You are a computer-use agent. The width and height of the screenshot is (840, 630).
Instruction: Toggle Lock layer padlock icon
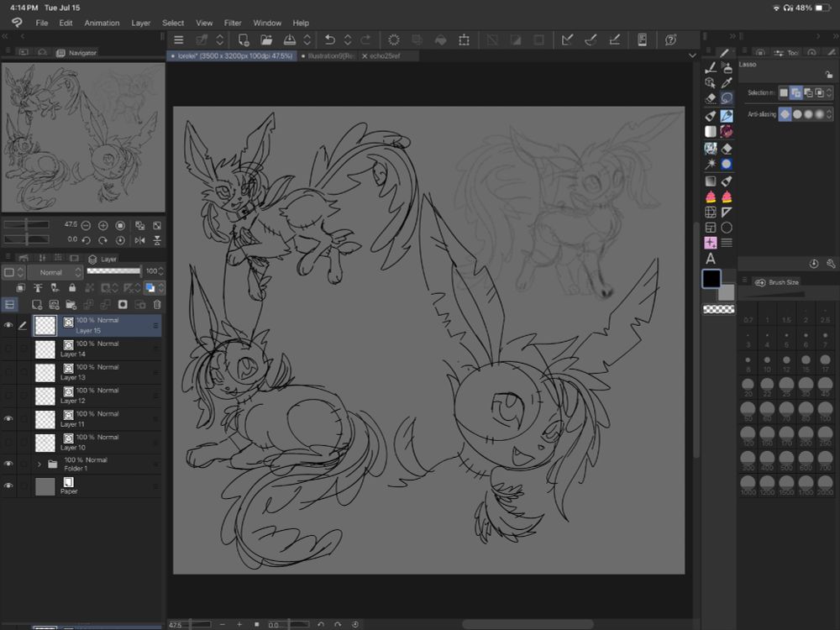71,288
